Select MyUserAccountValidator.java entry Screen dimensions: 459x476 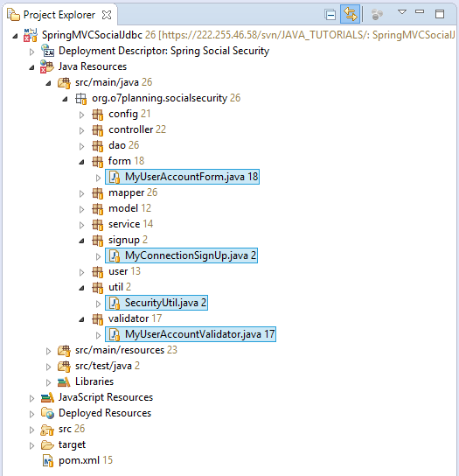click(x=191, y=334)
